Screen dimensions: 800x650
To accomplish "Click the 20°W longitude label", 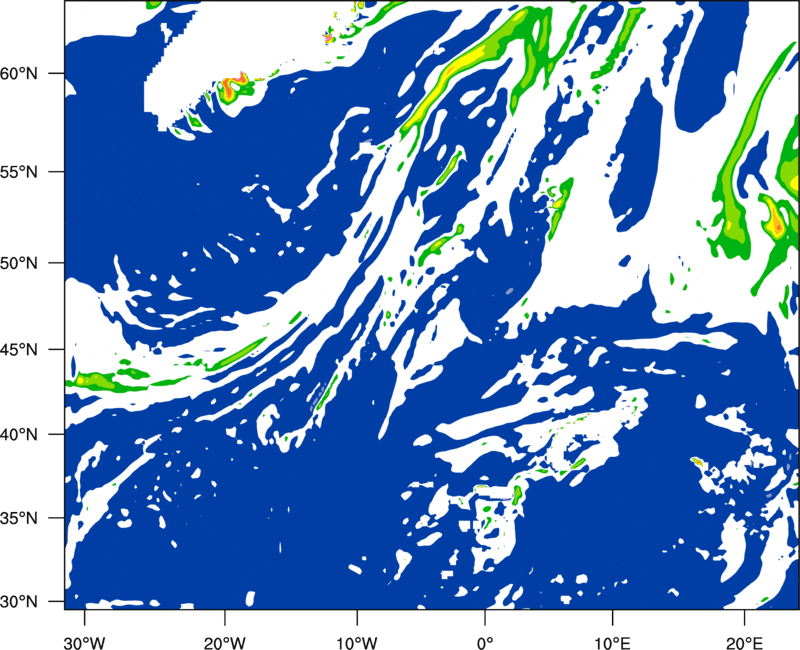I will tap(225, 642).
